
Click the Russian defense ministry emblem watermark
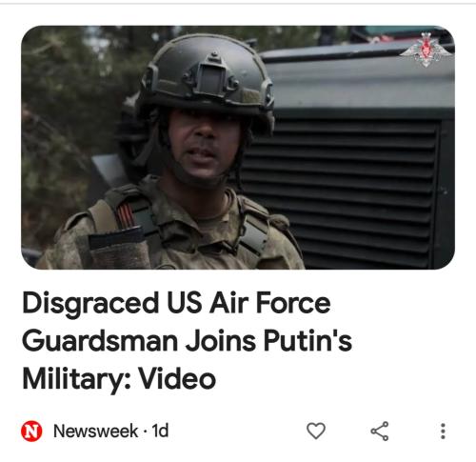[426, 50]
